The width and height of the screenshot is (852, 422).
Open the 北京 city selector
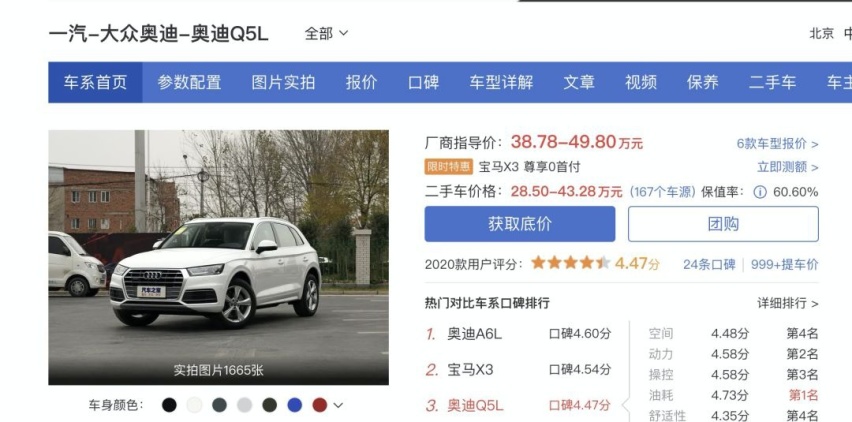821,34
